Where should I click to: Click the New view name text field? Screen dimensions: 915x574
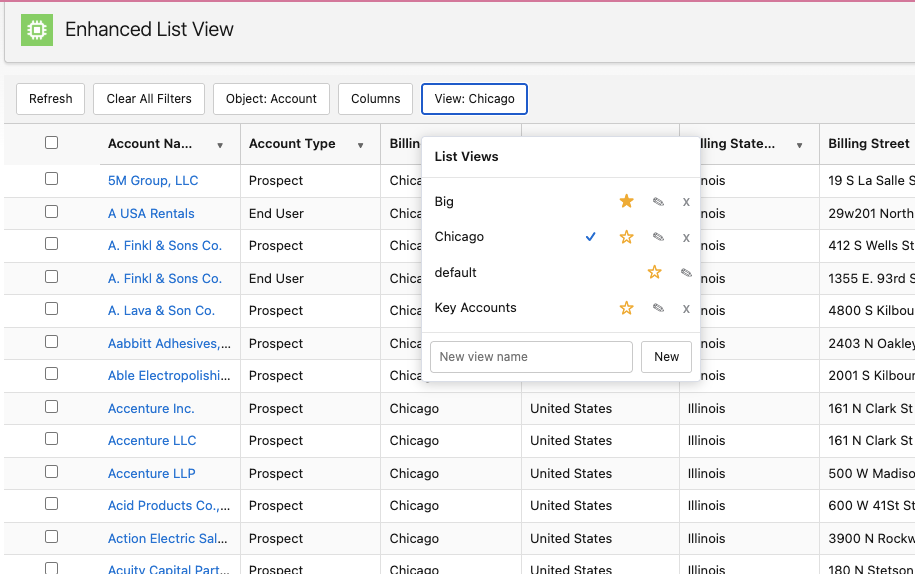pyautogui.click(x=531, y=357)
